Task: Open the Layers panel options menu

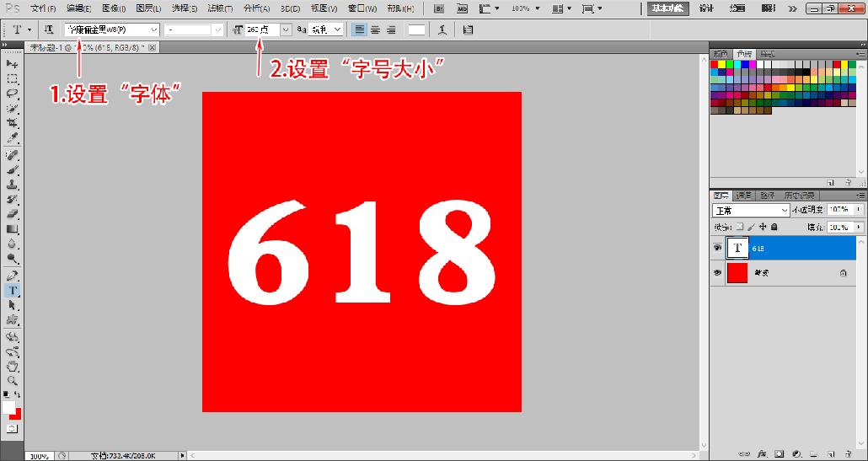Action: (x=860, y=196)
